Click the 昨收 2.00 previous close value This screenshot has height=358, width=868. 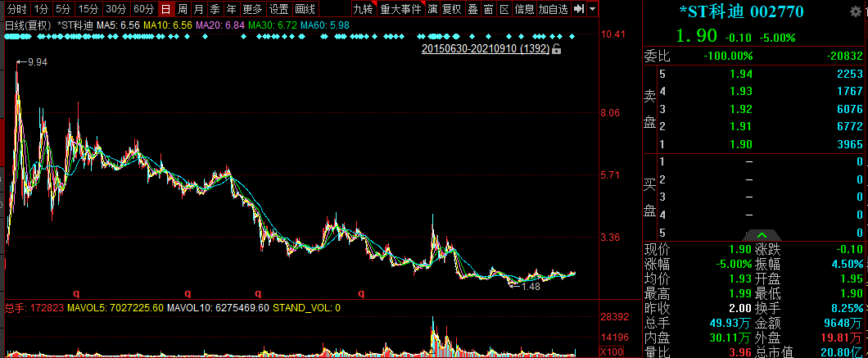click(741, 308)
